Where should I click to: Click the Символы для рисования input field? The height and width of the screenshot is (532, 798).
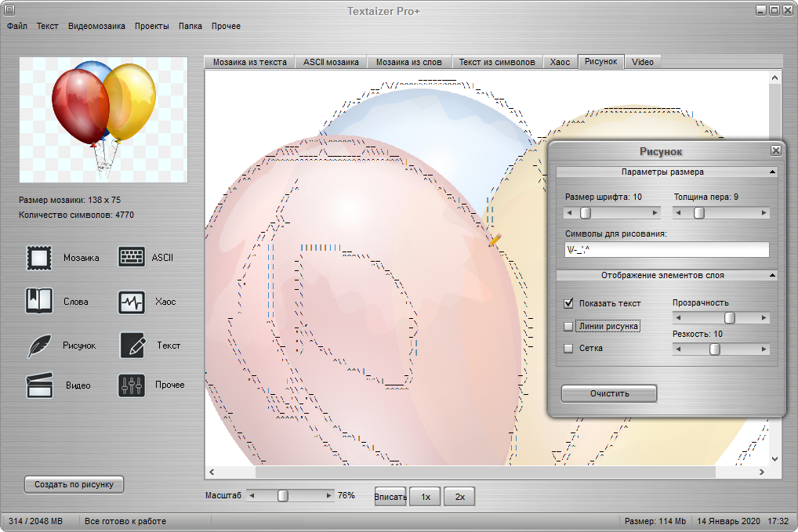pyautogui.click(x=666, y=250)
